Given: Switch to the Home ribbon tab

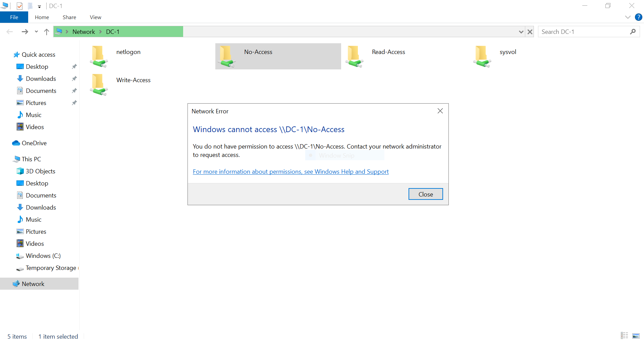Looking at the screenshot, I should [x=42, y=17].
